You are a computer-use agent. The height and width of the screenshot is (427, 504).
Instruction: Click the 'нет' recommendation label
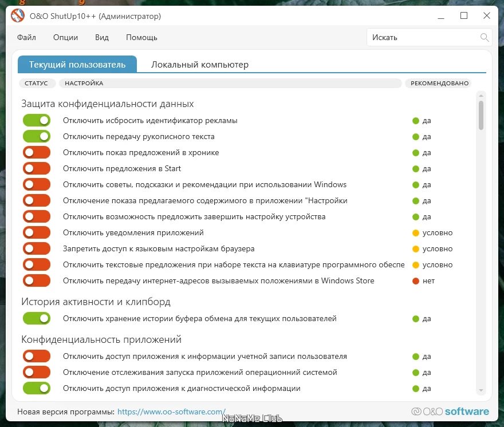[x=428, y=281]
